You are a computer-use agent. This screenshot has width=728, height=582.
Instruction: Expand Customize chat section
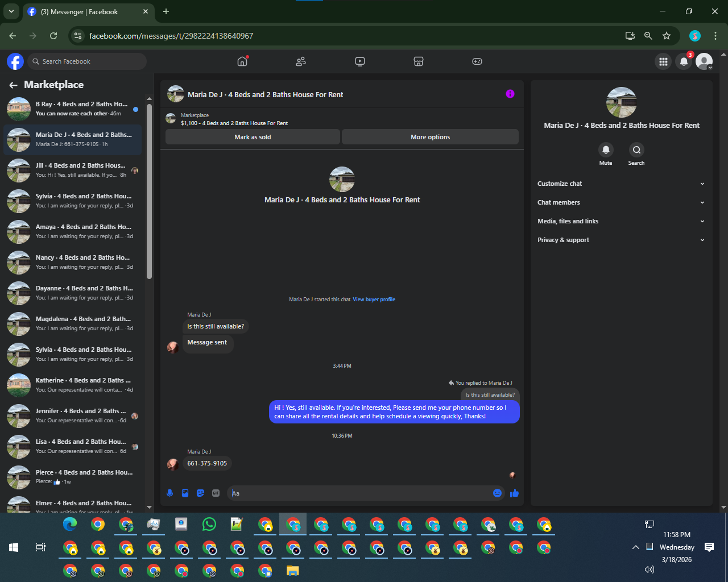click(x=621, y=184)
